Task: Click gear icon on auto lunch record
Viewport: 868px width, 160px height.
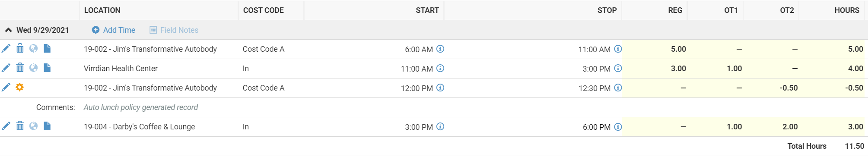Action: point(19,87)
